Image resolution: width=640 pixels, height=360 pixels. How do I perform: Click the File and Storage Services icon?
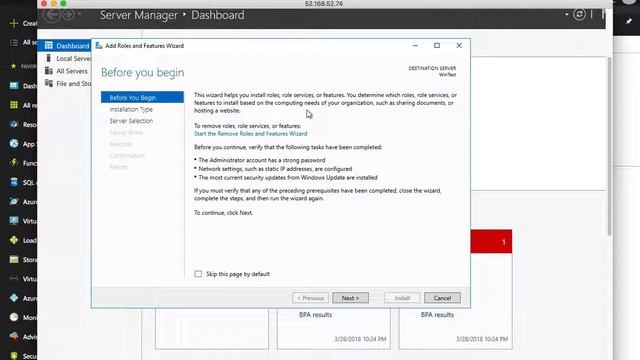pyautogui.click(x=49, y=83)
